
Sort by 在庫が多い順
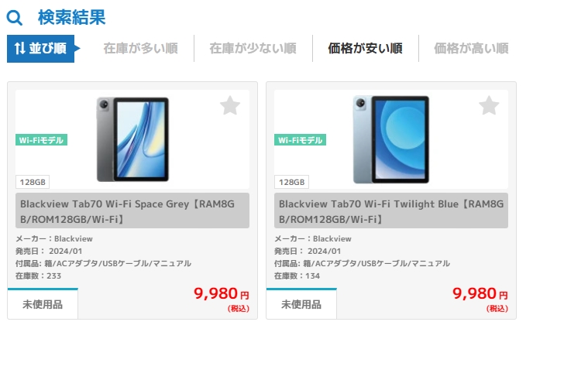click(141, 48)
